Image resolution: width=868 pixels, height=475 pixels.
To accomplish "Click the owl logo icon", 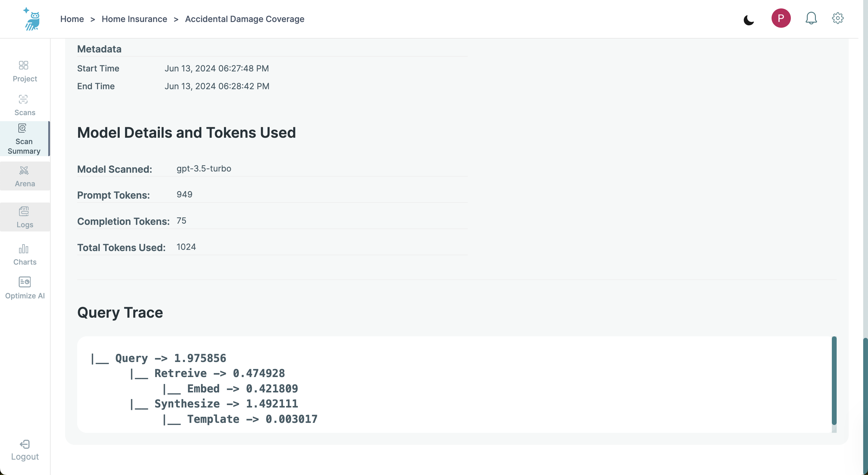I will [32, 19].
